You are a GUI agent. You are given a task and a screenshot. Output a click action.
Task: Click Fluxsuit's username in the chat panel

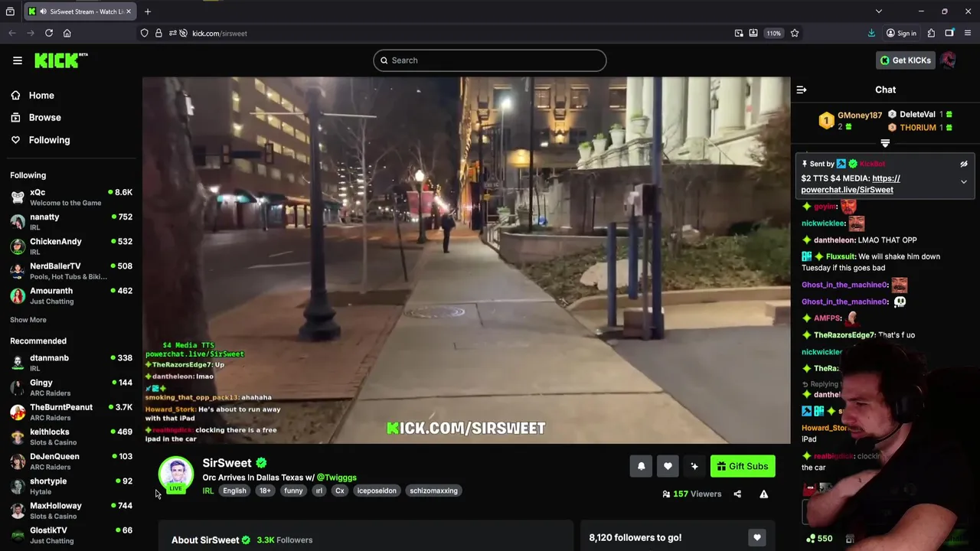tap(841, 257)
